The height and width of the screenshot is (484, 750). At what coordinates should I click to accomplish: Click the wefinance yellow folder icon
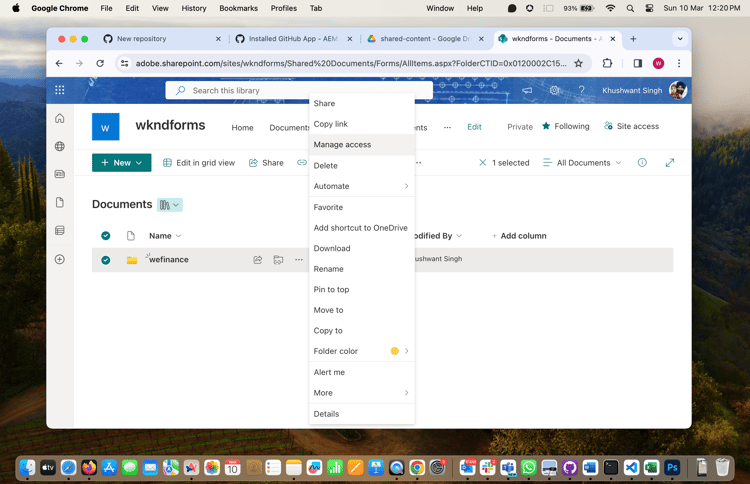(x=132, y=260)
